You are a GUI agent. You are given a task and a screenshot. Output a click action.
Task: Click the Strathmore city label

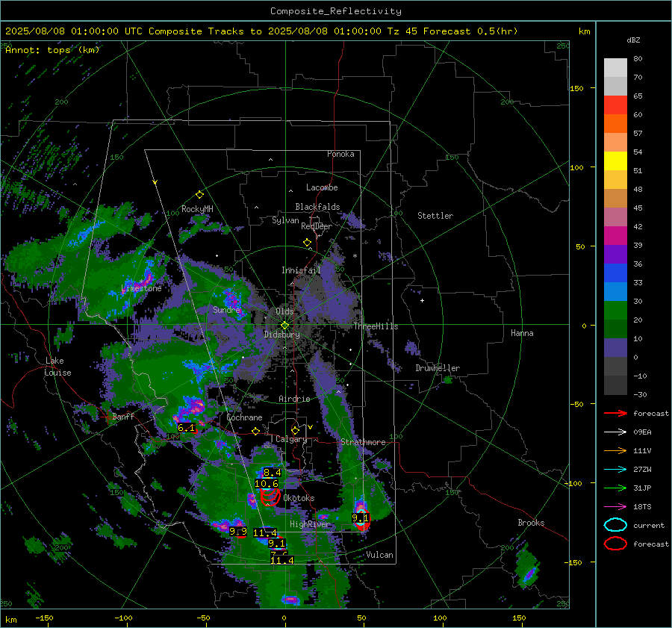pyautogui.click(x=363, y=442)
